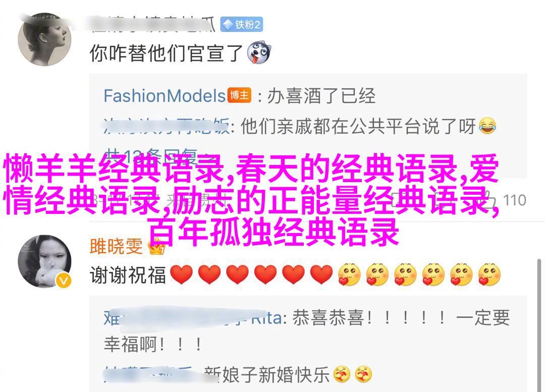Tap the orange 博主 badge

pos(240,95)
